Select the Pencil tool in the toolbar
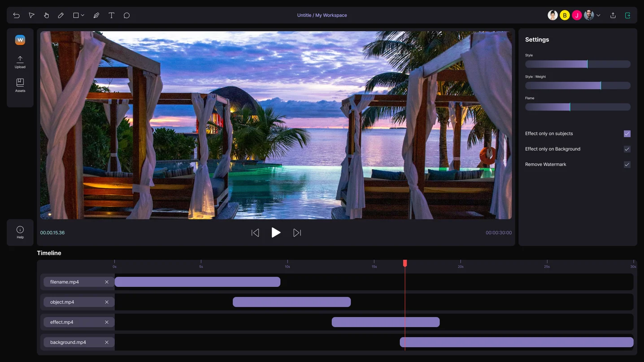The image size is (644, 362). coord(61,15)
